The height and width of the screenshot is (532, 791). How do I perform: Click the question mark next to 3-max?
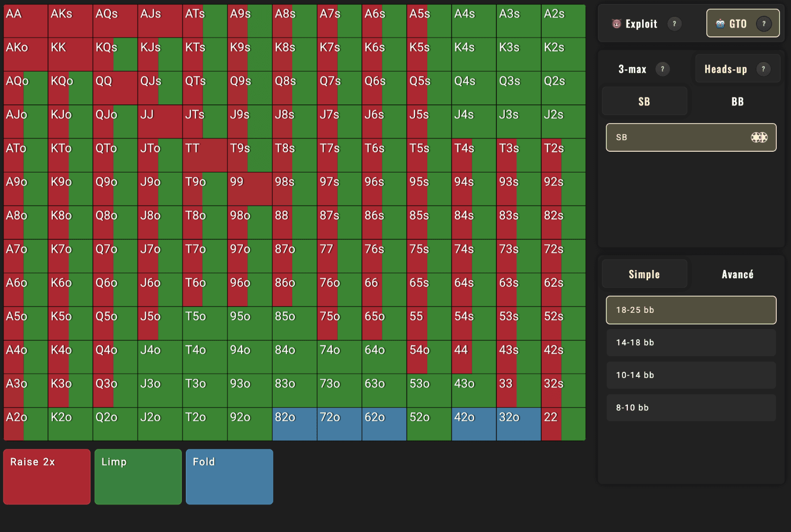663,69
